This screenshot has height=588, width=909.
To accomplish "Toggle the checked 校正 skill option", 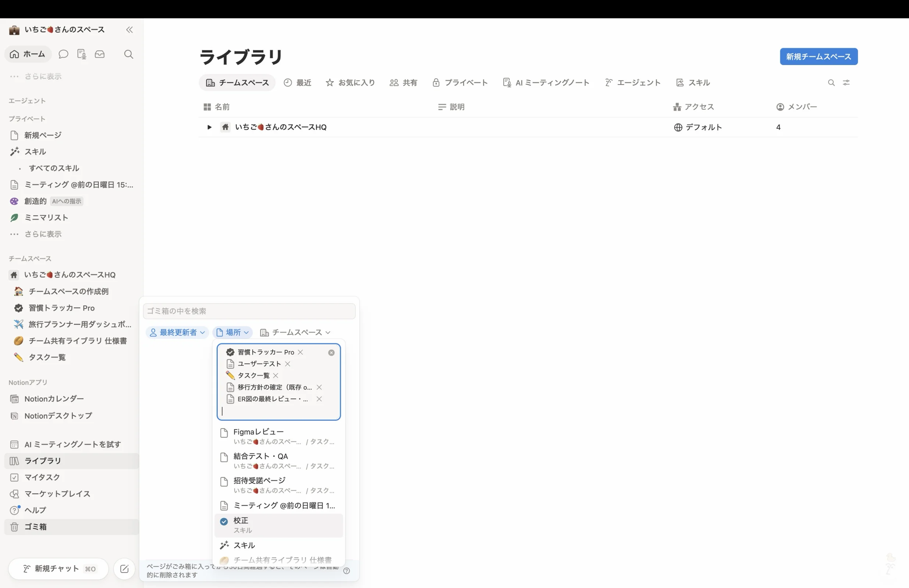I will pos(279,526).
